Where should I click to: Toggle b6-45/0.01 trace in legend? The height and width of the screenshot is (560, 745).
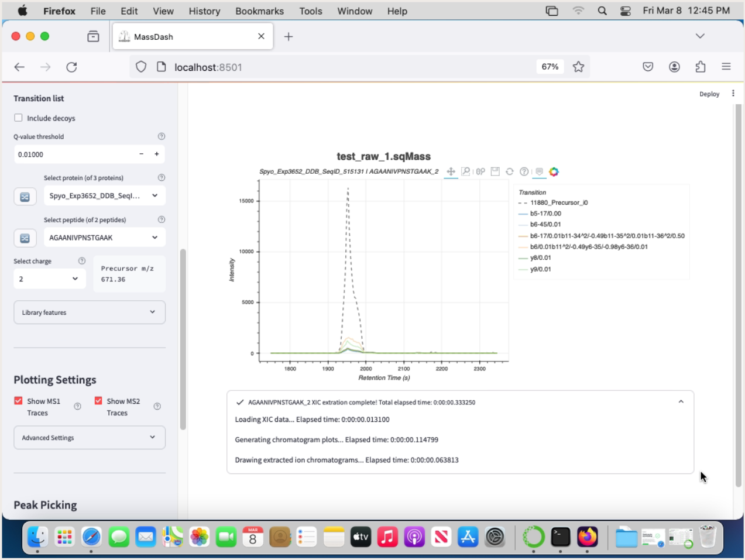click(540, 224)
